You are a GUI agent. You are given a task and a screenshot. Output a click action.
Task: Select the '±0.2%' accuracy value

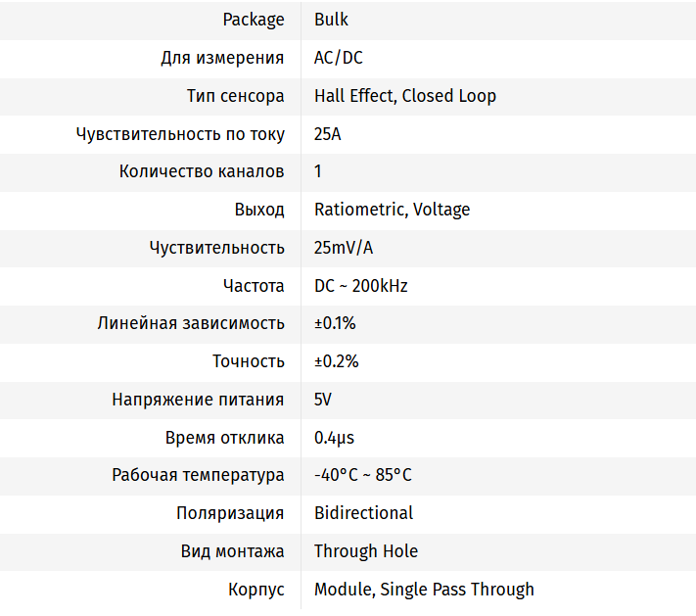336,361
